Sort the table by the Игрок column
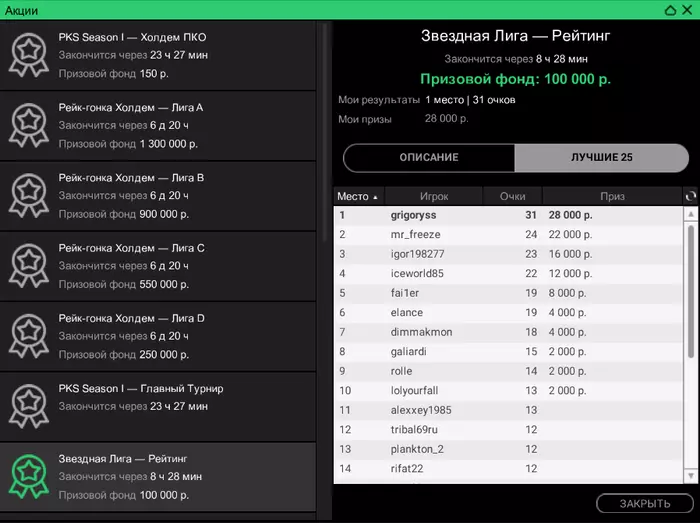 click(433, 196)
